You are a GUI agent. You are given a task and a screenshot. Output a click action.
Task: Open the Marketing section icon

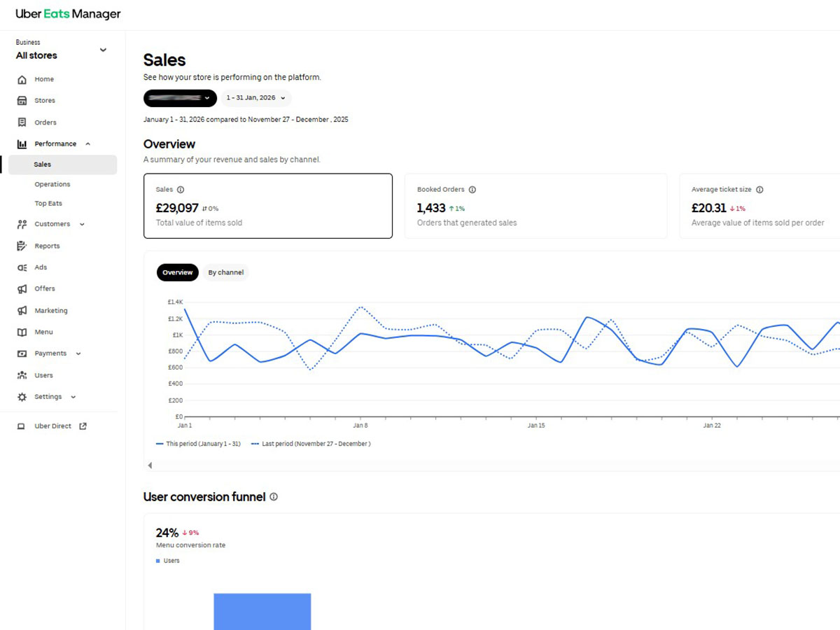[x=22, y=310]
